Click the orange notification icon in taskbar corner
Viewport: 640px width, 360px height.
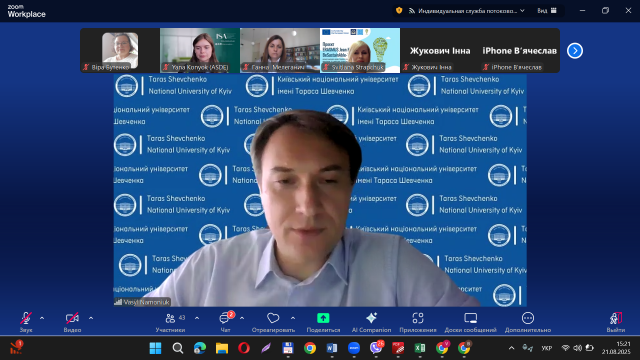[16, 348]
